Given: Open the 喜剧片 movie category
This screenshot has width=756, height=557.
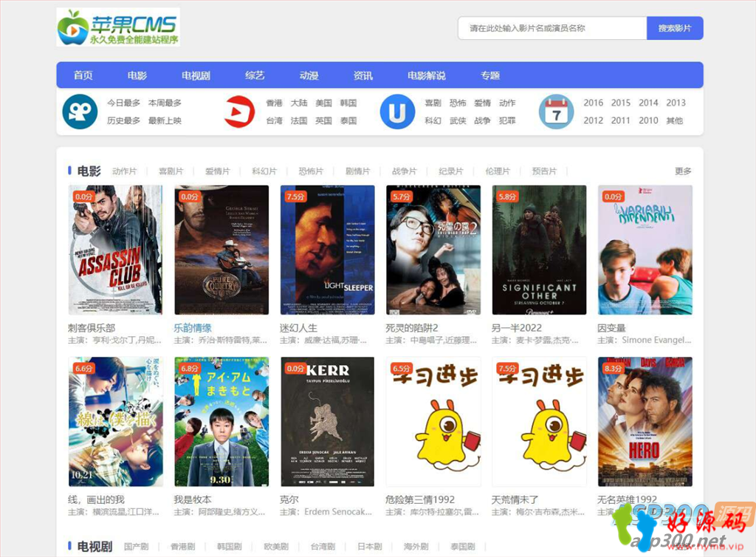Looking at the screenshot, I should click(x=171, y=171).
